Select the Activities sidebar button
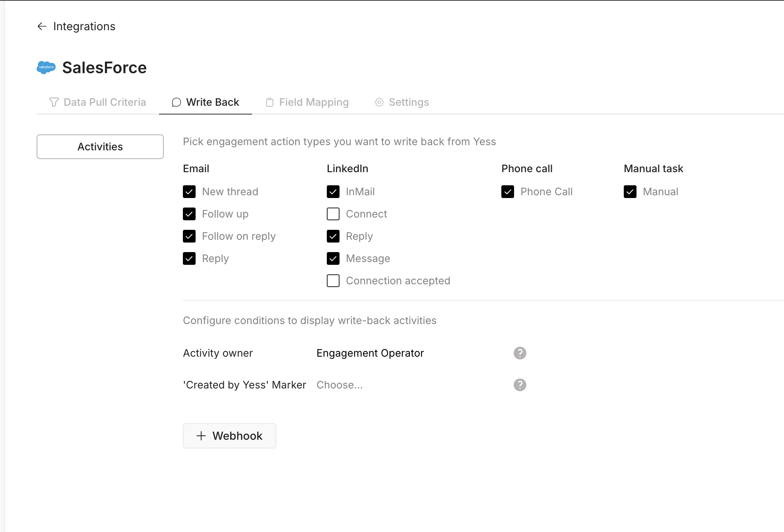 click(x=100, y=147)
